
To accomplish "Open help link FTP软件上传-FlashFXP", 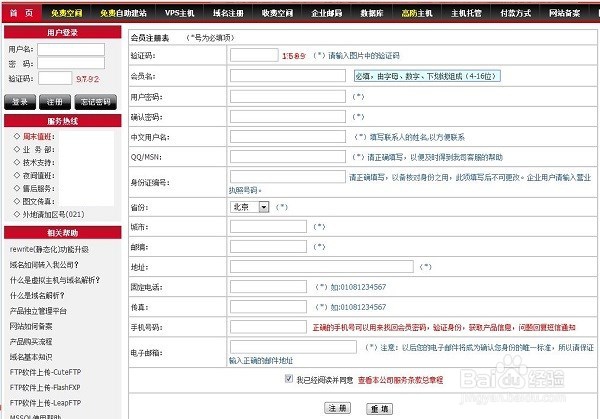I will 45,387.
